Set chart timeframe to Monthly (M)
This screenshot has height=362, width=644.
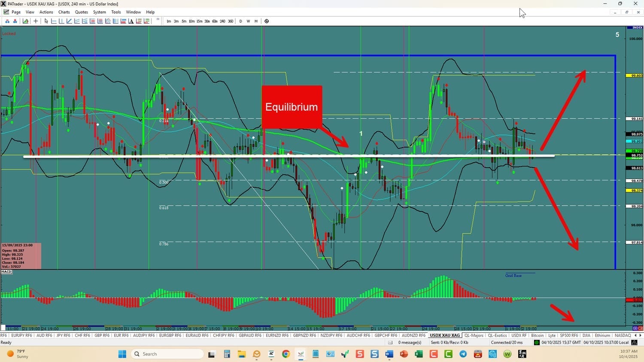(x=256, y=21)
